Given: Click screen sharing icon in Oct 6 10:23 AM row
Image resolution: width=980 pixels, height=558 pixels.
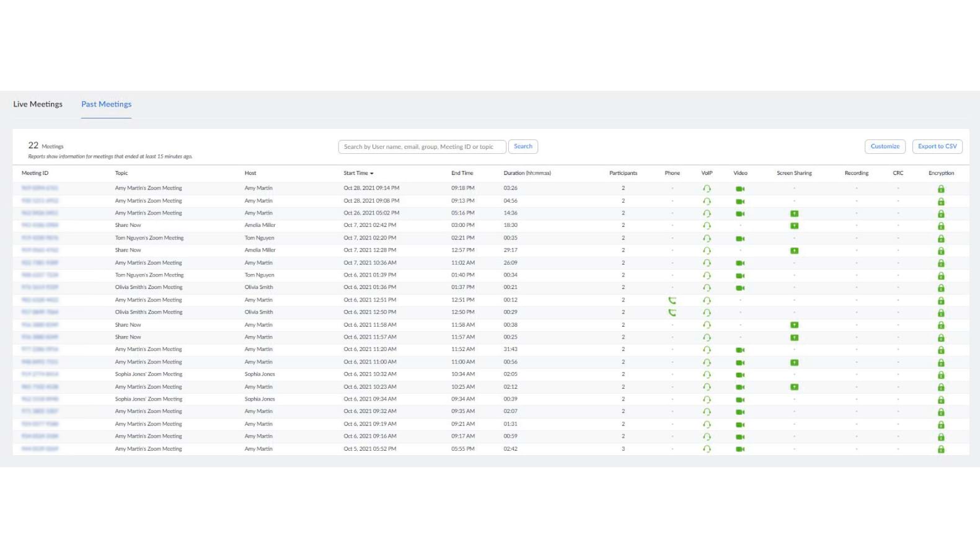Looking at the screenshot, I should 794,387.
